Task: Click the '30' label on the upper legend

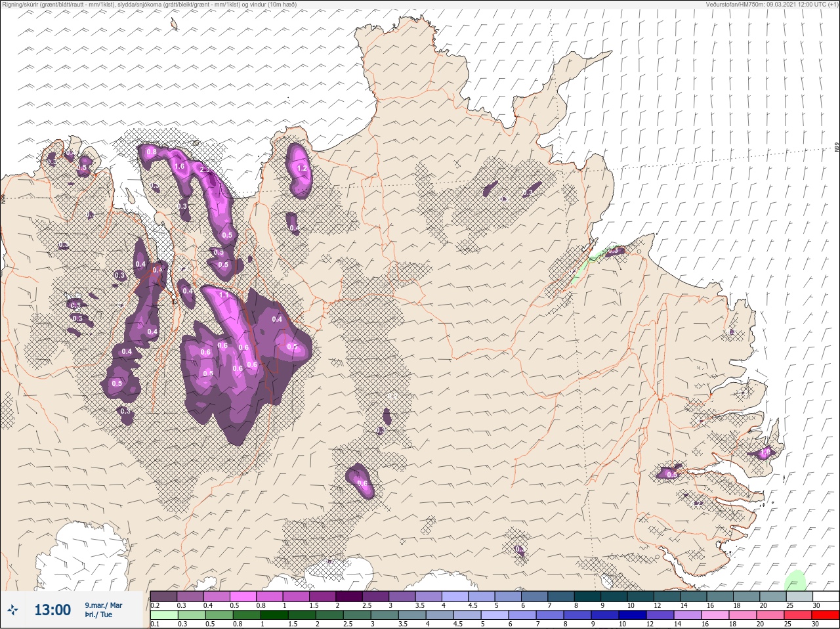Action: tap(816, 605)
